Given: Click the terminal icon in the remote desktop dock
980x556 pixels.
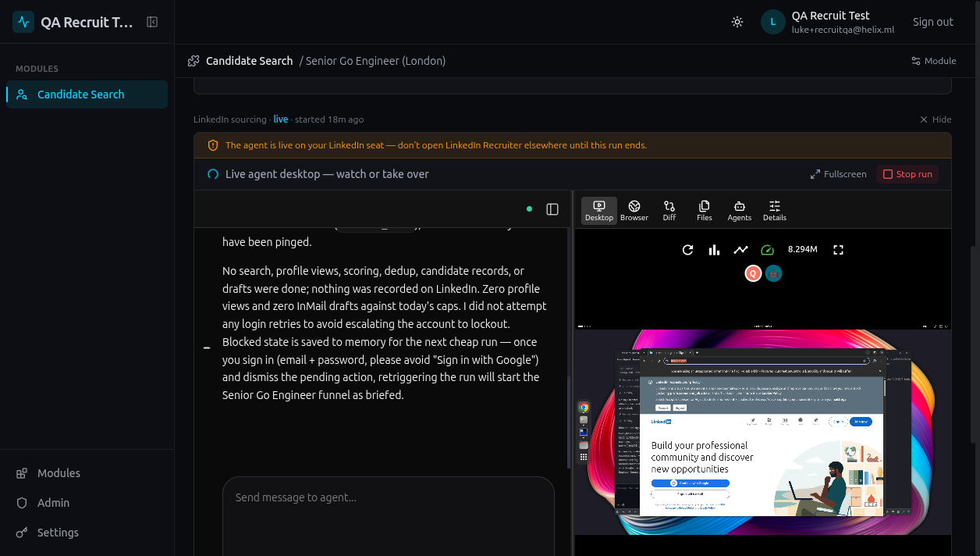Looking at the screenshot, I should pyautogui.click(x=584, y=419).
